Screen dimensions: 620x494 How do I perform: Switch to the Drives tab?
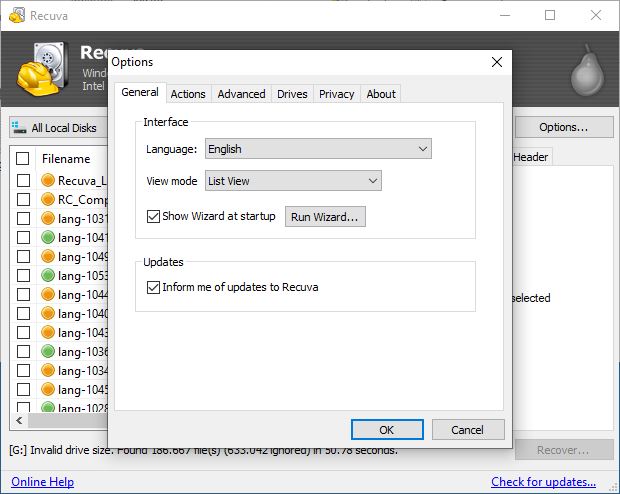point(292,94)
